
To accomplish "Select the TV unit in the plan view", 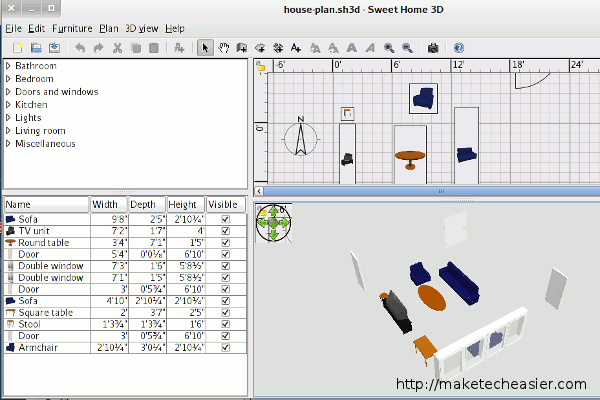I will point(347,154).
